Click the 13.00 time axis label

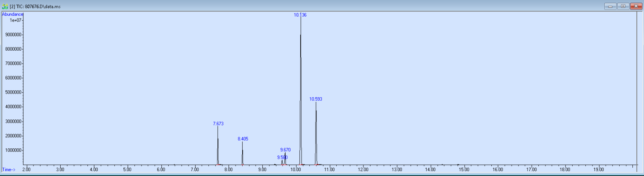pyautogui.click(x=397, y=169)
